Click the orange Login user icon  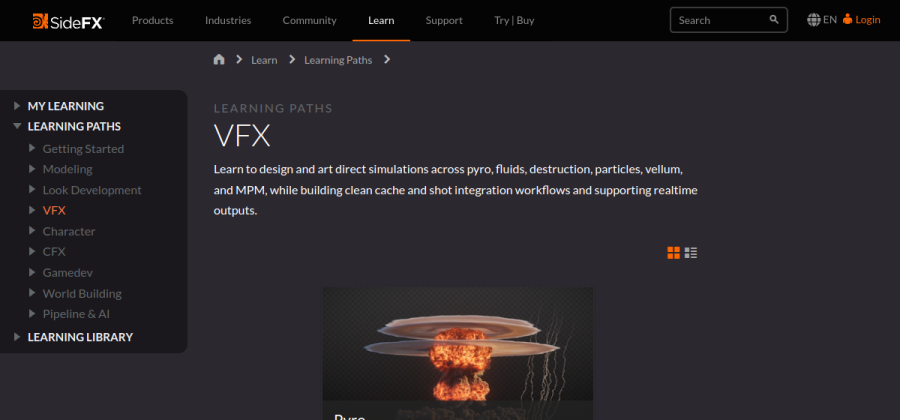[847, 20]
